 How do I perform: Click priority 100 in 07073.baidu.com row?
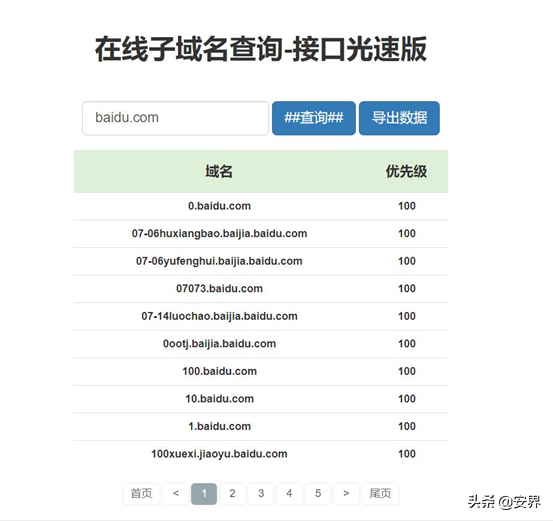pos(407,289)
